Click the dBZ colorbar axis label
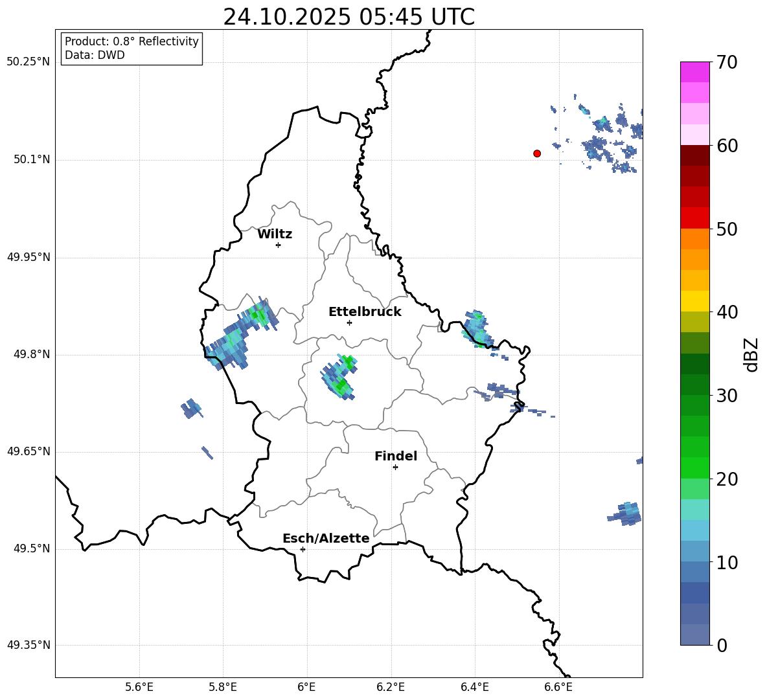Viewport: 767px width, 700px height. pyautogui.click(x=750, y=354)
